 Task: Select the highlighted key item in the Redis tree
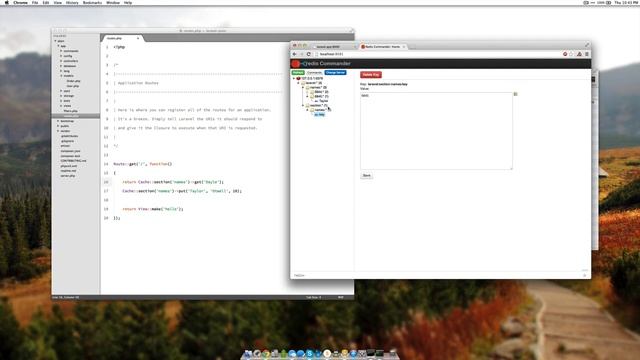tap(320, 115)
